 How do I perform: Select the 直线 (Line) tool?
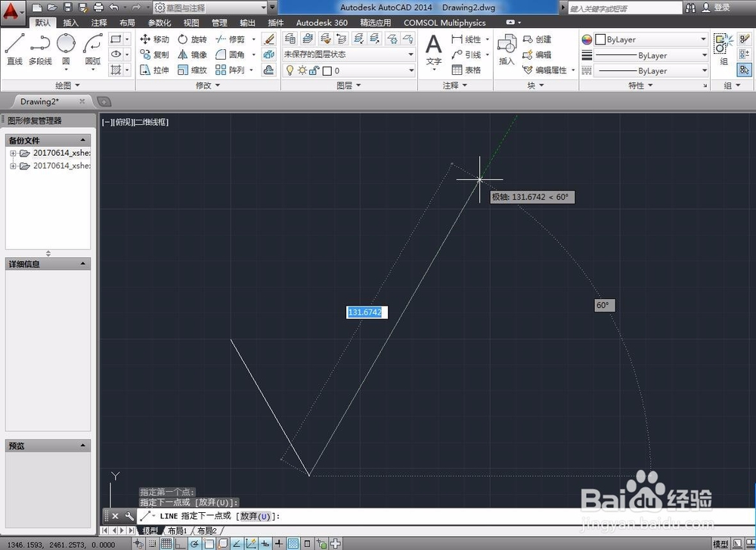14,50
